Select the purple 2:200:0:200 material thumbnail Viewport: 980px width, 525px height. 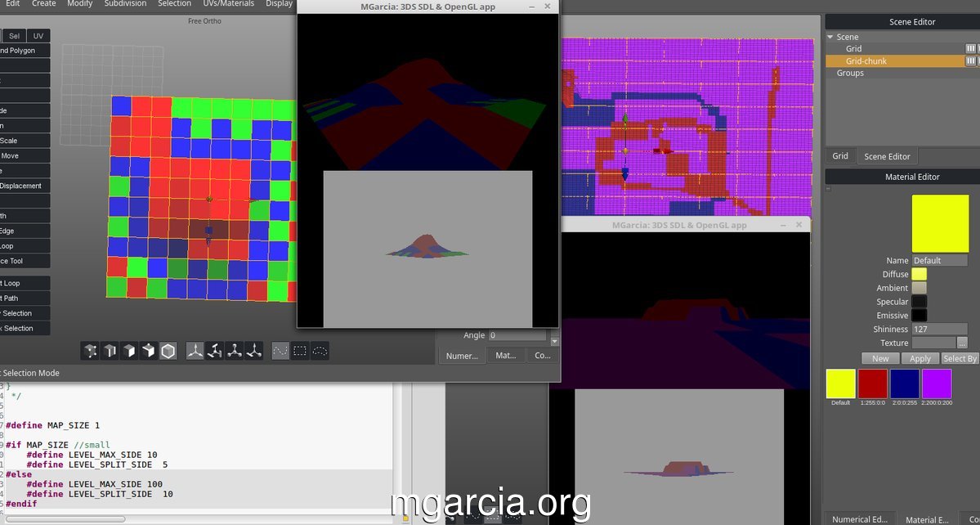coord(936,384)
